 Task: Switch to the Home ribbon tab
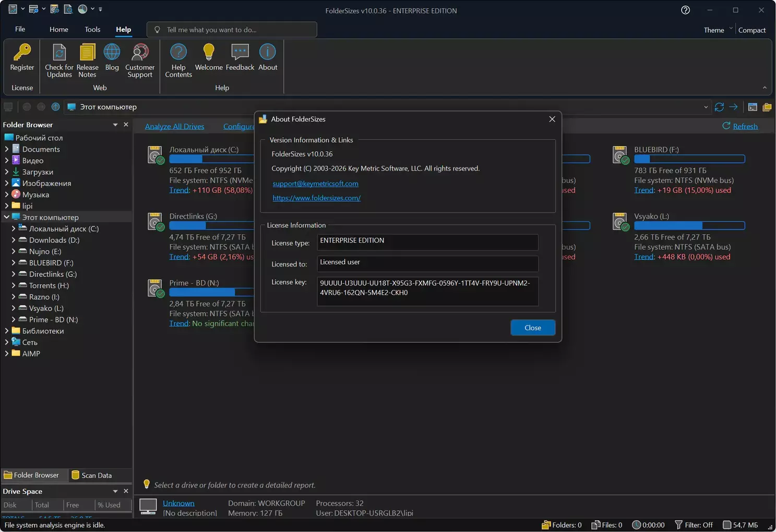(x=59, y=30)
